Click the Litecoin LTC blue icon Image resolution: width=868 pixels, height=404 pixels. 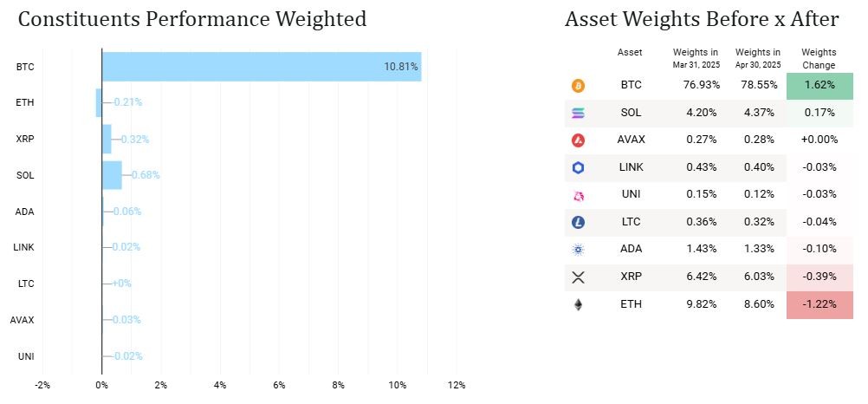(578, 223)
